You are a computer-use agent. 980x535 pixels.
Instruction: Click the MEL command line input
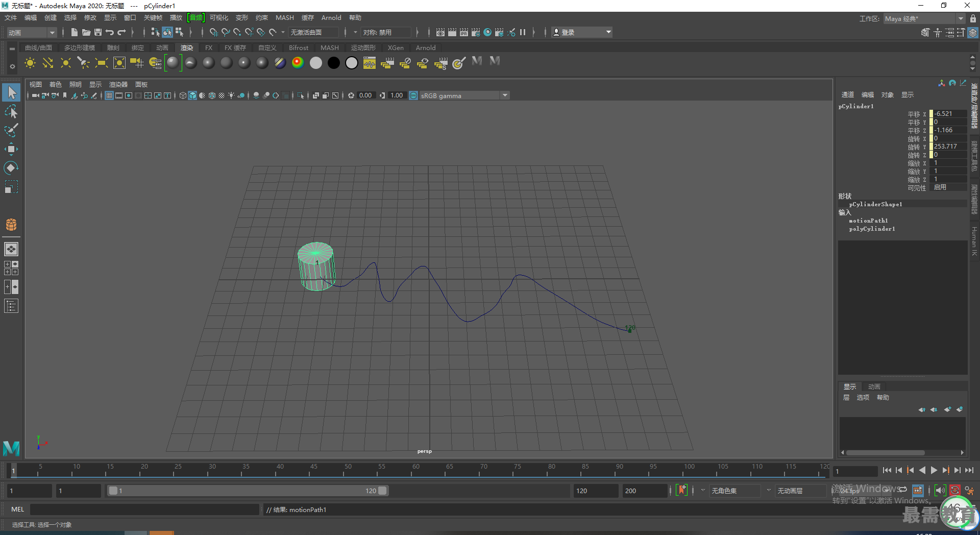click(145, 509)
